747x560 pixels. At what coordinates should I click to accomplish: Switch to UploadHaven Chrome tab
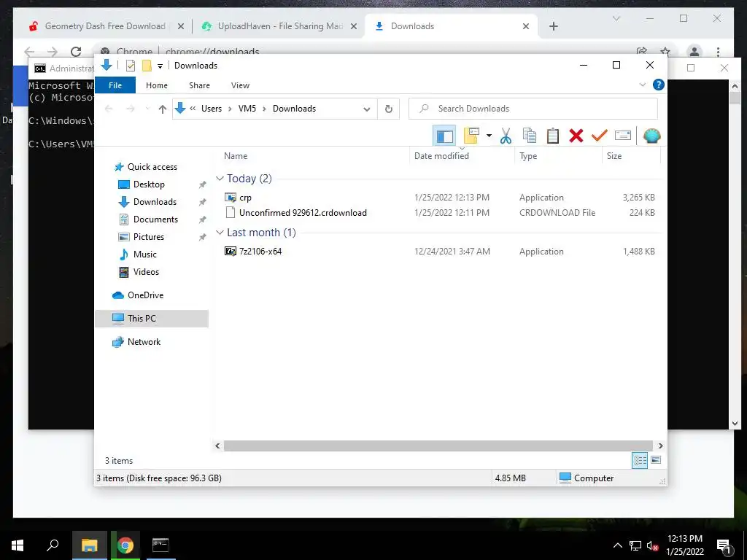tap(280, 26)
